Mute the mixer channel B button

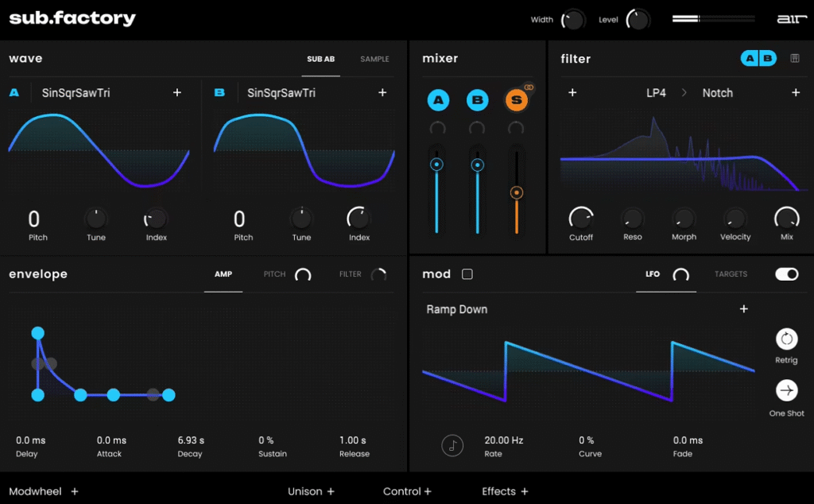point(477,100)
